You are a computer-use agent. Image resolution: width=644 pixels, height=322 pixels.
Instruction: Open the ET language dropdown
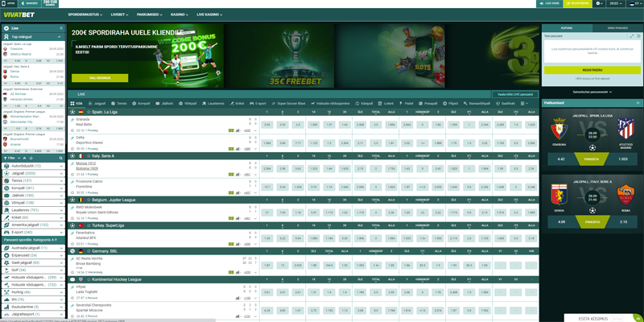pyautogui.click(x=635, y=3)
